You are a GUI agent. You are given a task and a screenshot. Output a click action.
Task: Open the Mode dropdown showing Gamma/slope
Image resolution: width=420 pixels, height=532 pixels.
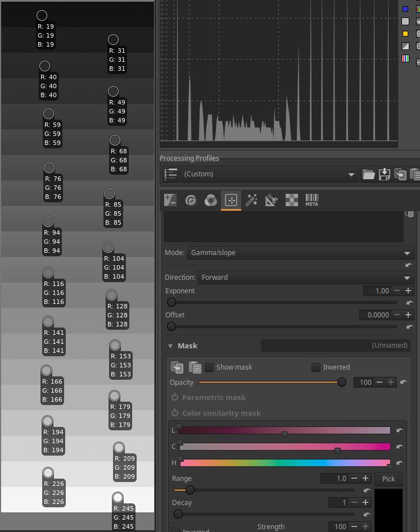[x=300, y=253]
